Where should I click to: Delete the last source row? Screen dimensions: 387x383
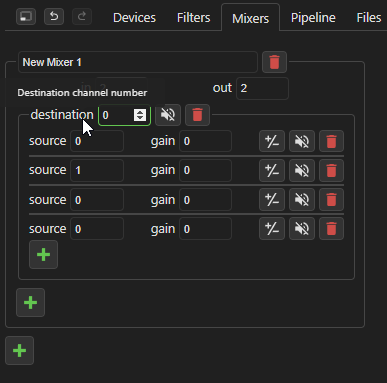point(331,229)
